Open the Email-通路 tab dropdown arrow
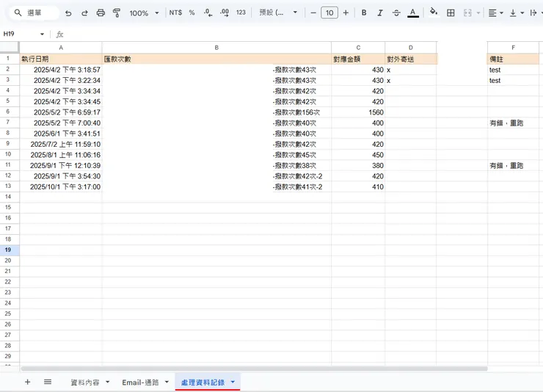The width and height of the screenshot is (543, 392). pyautogui.click(x=167, y=382)
